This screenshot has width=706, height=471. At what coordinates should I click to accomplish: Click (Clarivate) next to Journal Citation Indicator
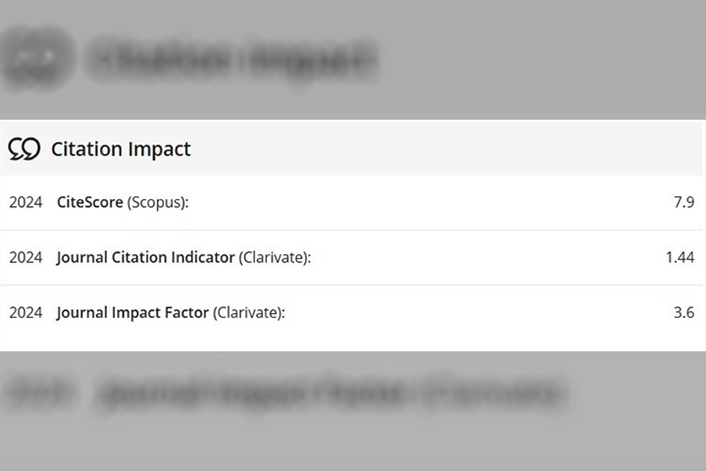(275, 257)
